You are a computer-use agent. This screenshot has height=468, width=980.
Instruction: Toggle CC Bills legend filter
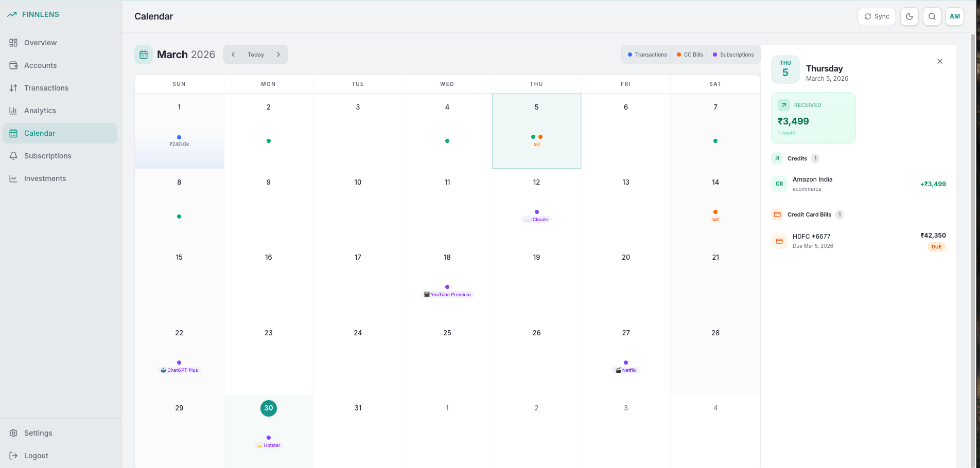point(690,55)
